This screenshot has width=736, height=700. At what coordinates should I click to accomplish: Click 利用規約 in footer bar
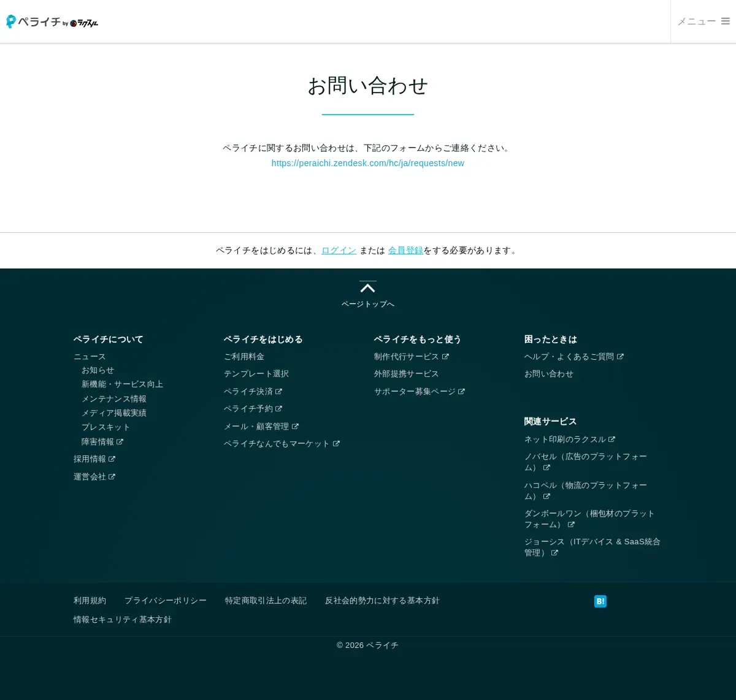(90, 601)
